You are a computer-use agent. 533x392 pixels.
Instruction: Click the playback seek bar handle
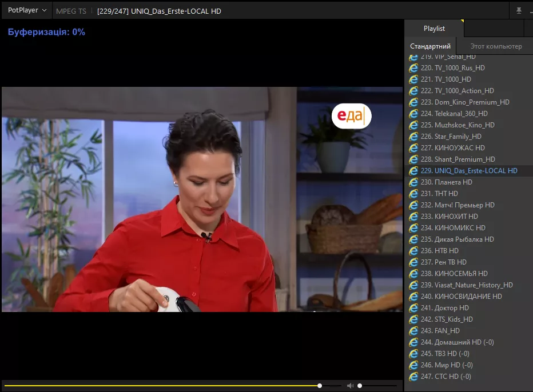(320, 386)
